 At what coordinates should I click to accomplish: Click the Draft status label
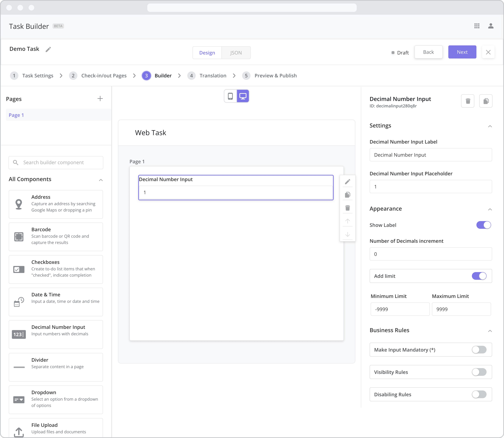point(403,53)
